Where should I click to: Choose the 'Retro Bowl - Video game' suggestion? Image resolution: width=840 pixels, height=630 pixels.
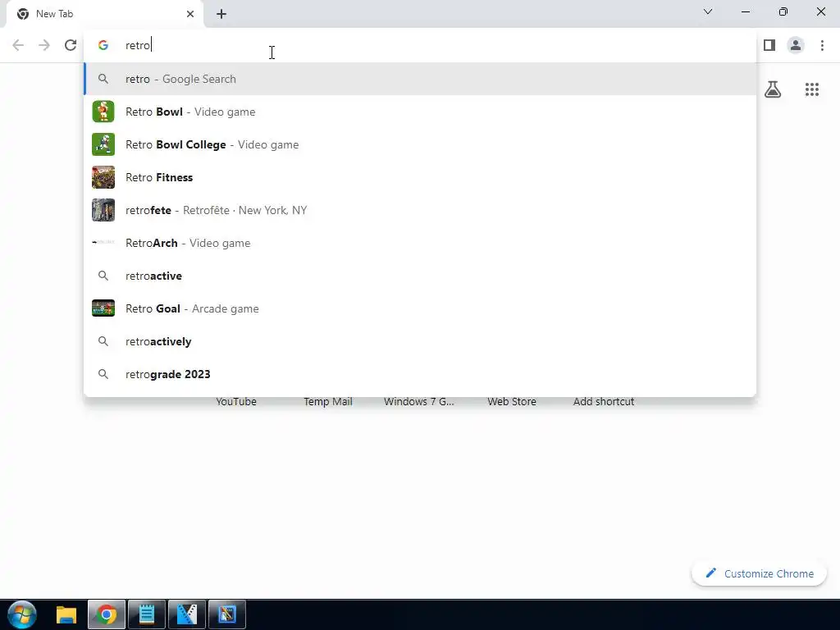[420, 112]
